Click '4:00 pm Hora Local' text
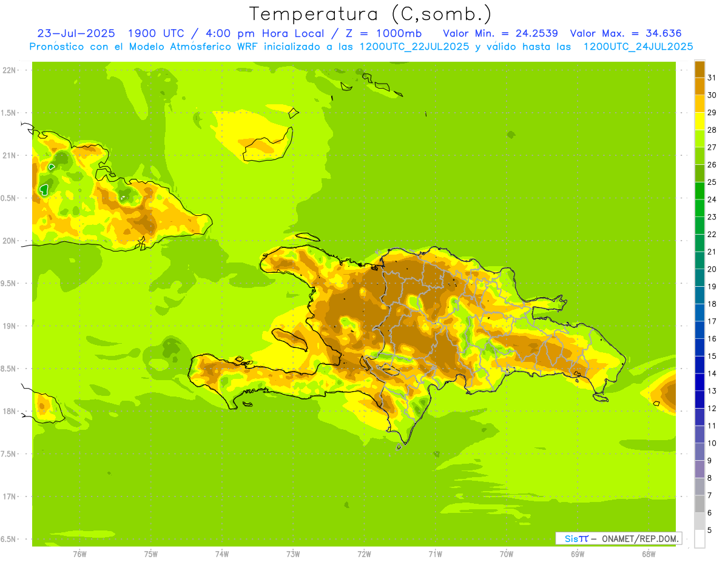728x562 pixels. (x=266, y=33)
